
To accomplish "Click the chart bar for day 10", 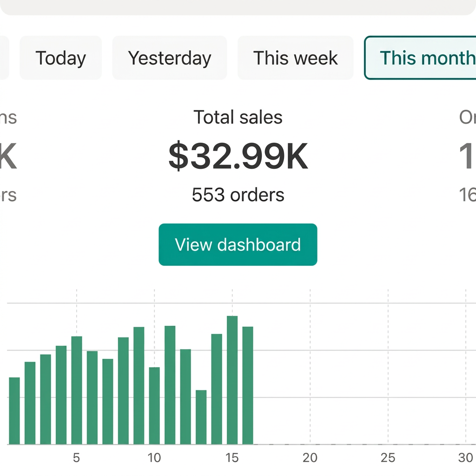I will [154, 406].
